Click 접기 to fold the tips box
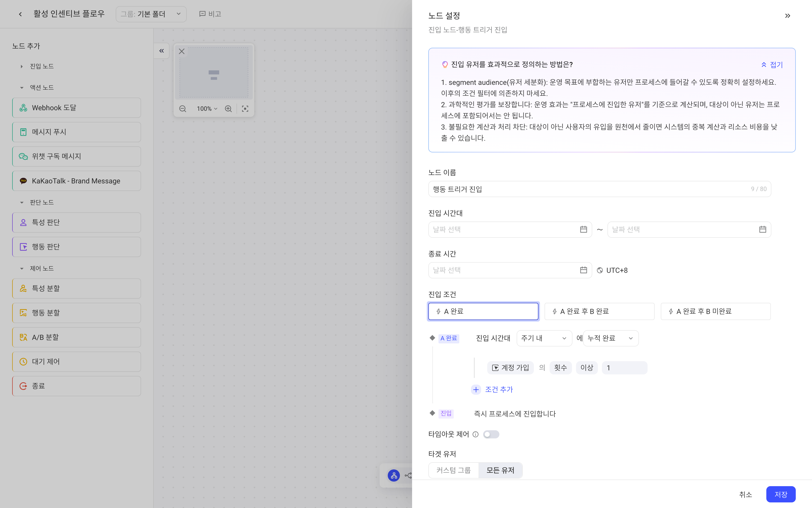The height and width of the screenshot is (508, 812). coord(772,65)
